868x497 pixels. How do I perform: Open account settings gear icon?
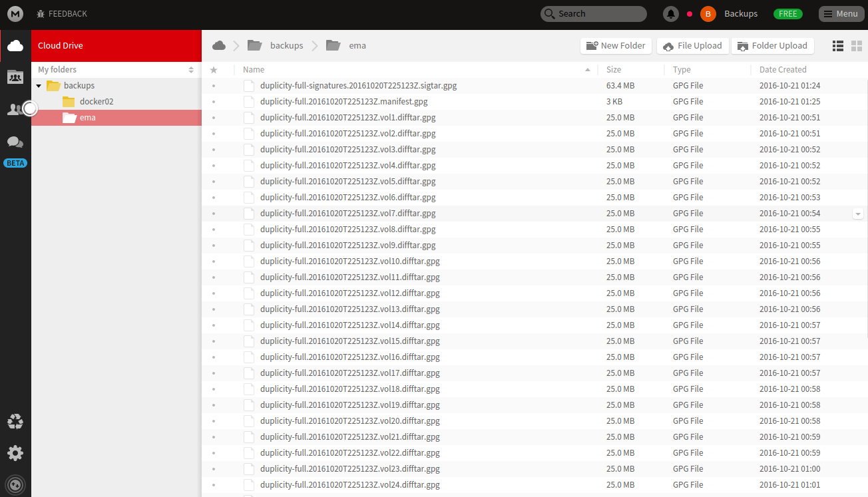coord(15,453)
